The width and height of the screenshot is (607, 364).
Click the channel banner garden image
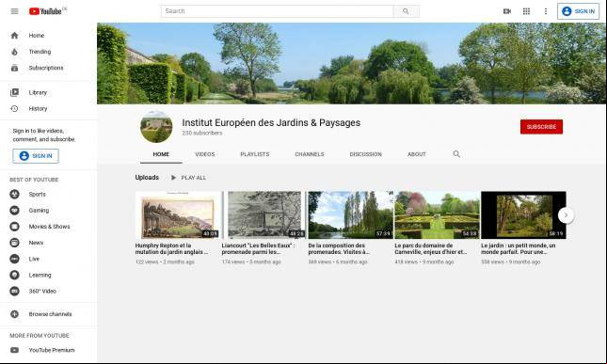pos(352,63)
